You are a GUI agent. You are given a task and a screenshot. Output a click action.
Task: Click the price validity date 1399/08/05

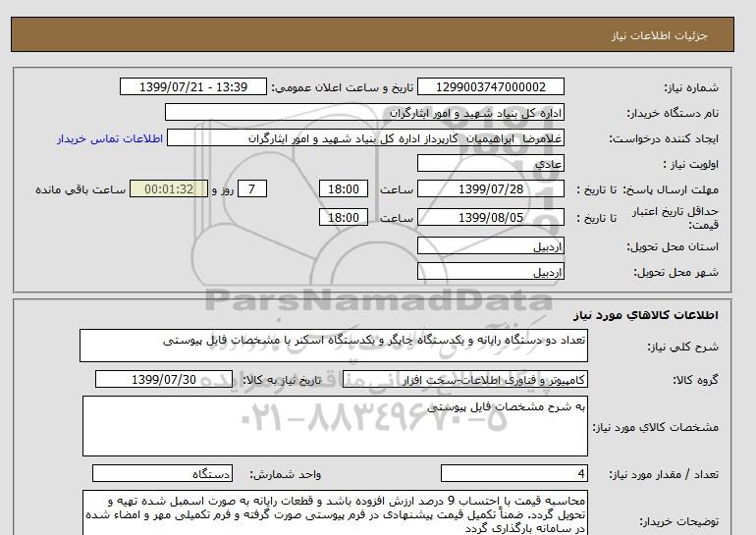490,217
